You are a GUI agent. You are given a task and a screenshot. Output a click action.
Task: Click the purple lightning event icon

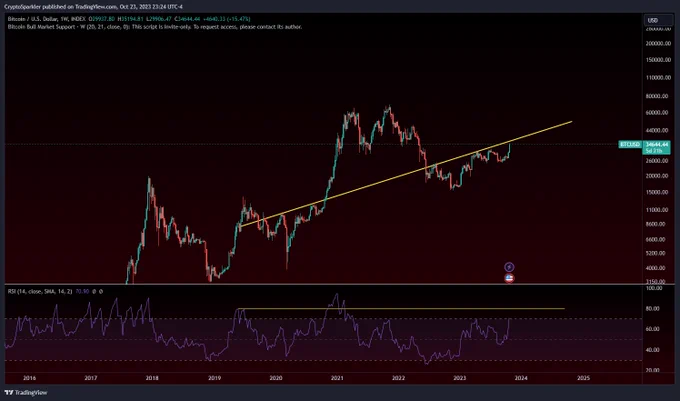coord(509,267)
